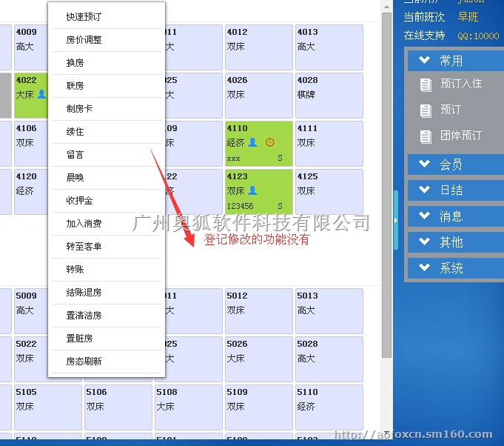The height and width of the screenshot is (446, 504).
Task: Click 房态刷新 in the context menu
Action: coord(107,362)
